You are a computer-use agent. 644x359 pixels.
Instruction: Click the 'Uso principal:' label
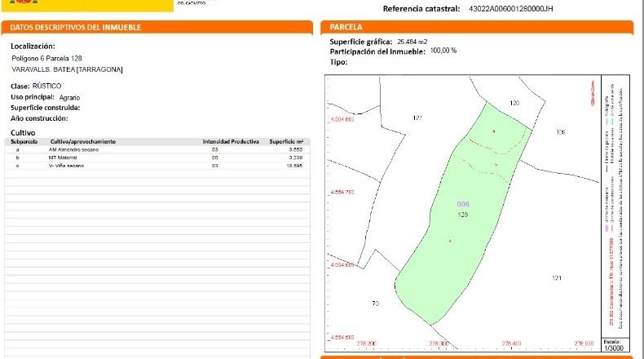point(33,97)
